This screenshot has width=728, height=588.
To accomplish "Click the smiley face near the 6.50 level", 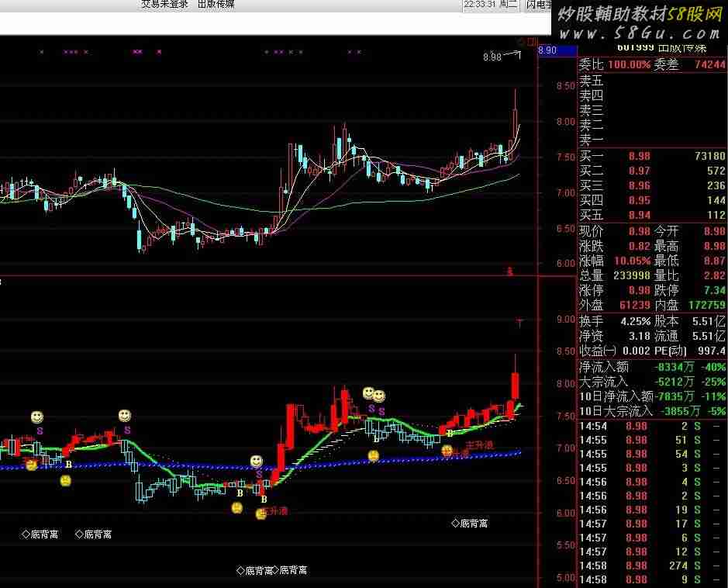I will (x=257, y=462).
